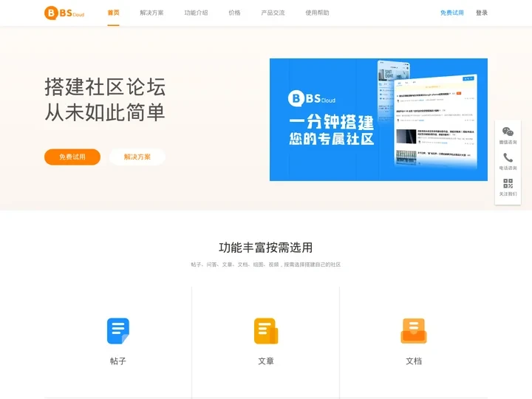Click the BBS Cloud logo in header
Image resolution: width=532 pixels, height=399 pixels.
pyautogui.click(x=64, y=13)
